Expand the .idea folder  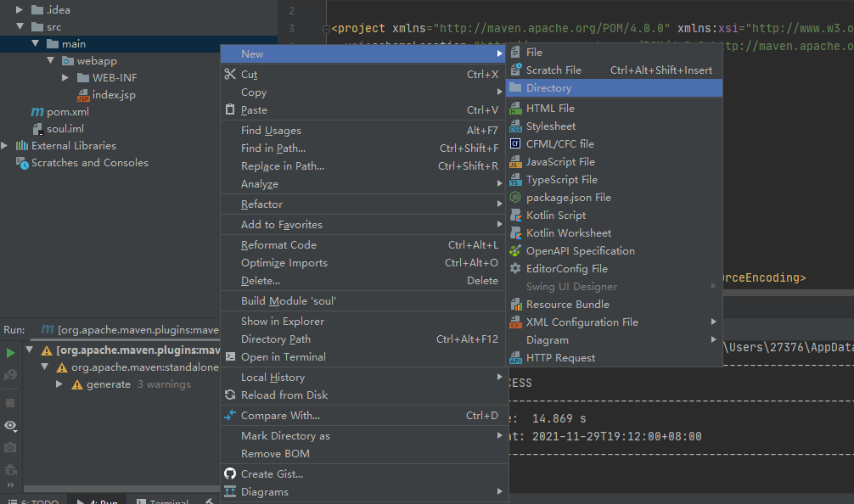coord(19,9)
